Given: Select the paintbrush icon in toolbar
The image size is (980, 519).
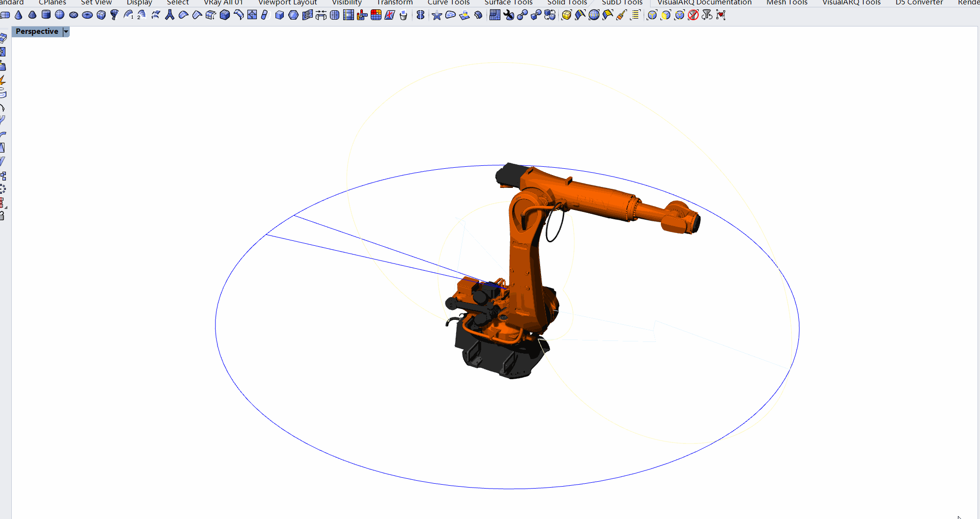Looking at the screenshot, I should pos(621,15).
